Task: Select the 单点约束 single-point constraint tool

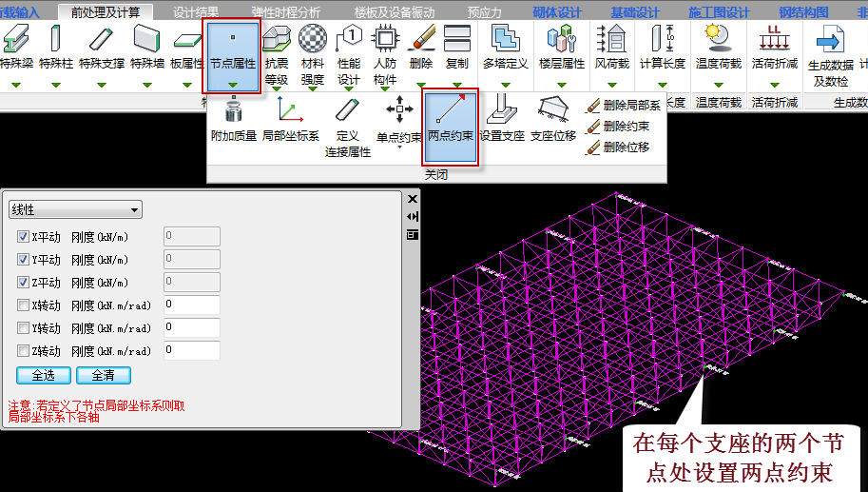Action: [x=399, y=121]
